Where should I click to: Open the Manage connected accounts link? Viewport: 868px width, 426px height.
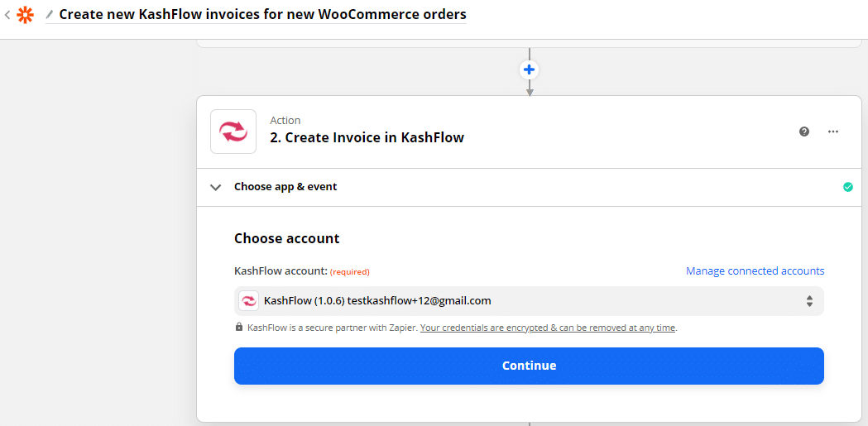[755, 271]
